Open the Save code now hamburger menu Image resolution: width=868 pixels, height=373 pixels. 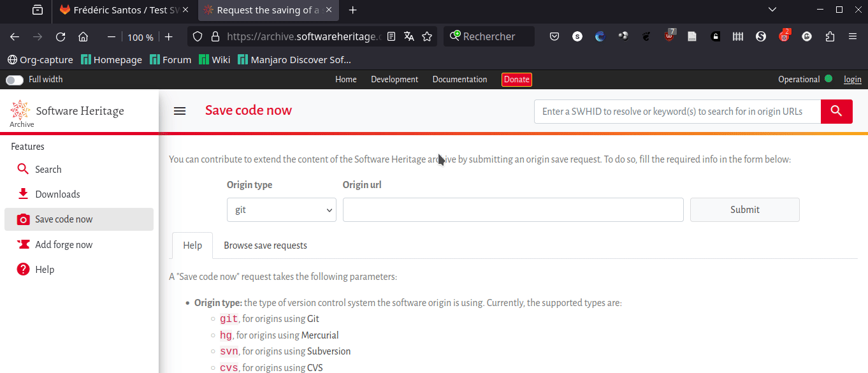[180, 110]
